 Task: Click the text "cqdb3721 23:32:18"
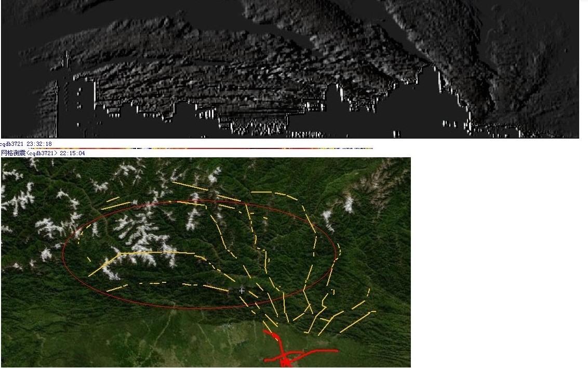(x=26, y=144)
